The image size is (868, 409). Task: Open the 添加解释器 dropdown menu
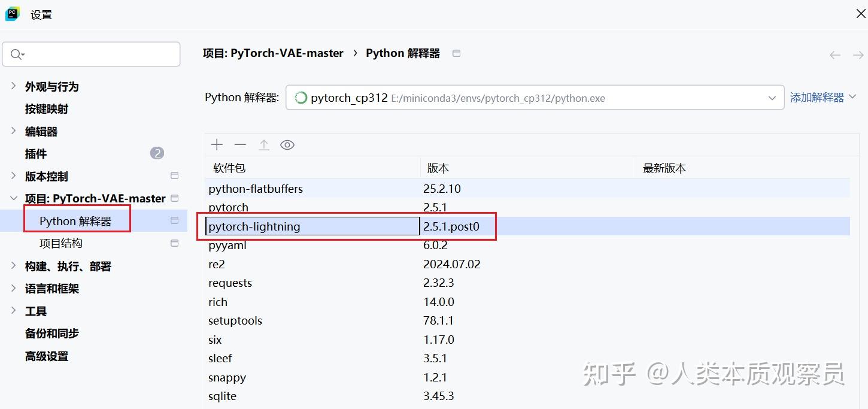(853, 96)
